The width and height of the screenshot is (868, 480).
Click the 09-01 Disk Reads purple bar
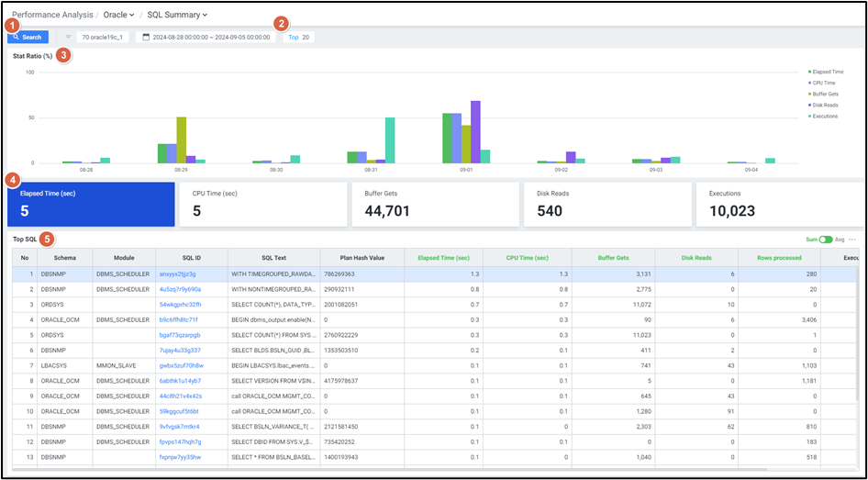click(475, 132)
